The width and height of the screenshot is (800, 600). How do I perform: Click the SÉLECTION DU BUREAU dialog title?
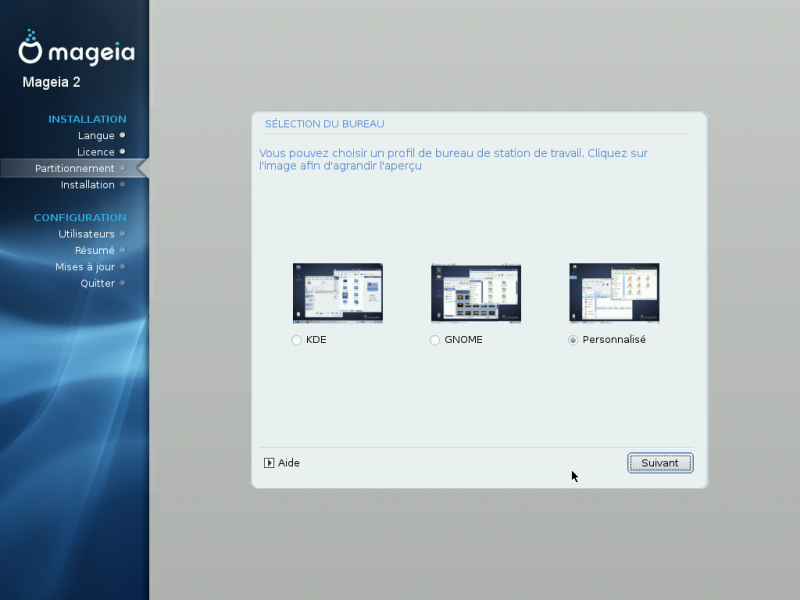point(324,123)
